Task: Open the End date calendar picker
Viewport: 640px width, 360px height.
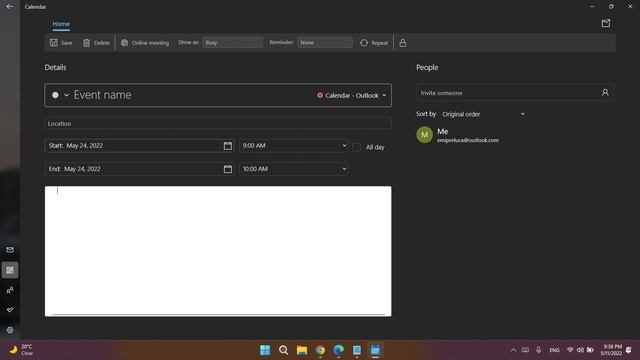Action: 228,169
